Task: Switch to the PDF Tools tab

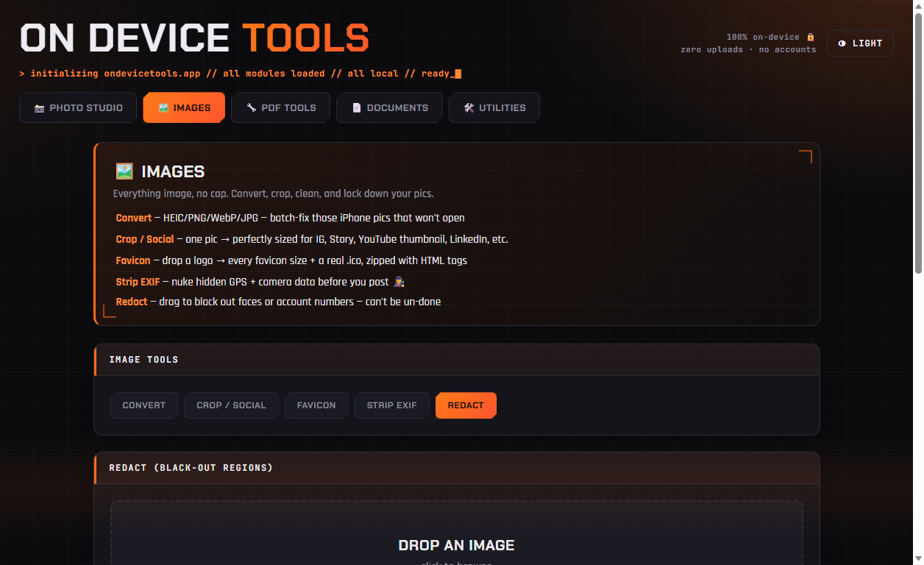Action: point(281,107)
